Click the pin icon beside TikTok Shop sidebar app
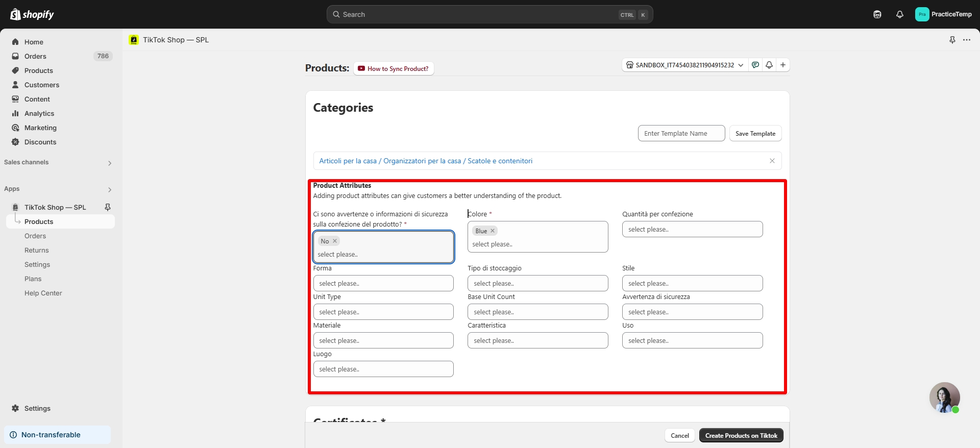The image size is (980, 448). point(108,207)
